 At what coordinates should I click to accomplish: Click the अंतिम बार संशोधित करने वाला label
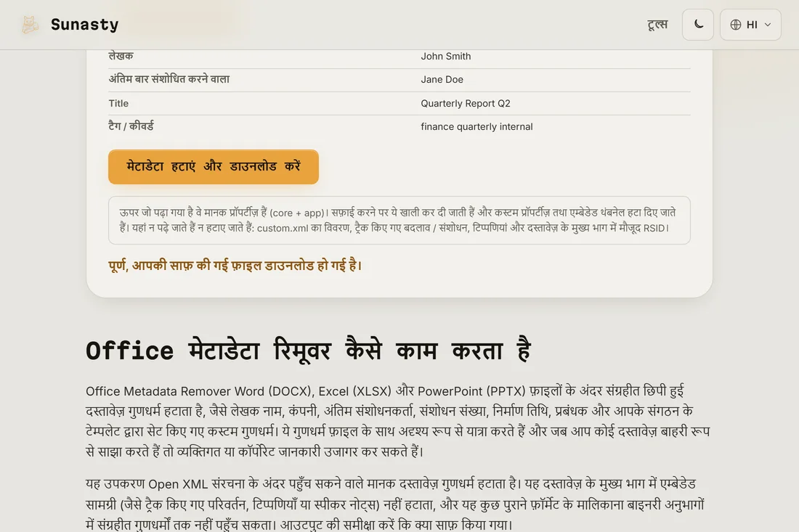pos(169,79)
